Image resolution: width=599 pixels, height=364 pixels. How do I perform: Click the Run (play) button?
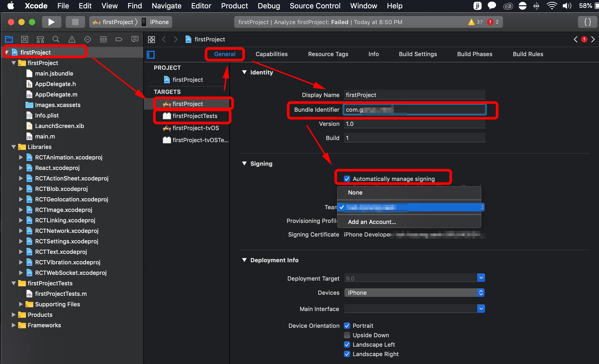pyautogui.click(x=51, y=22)
